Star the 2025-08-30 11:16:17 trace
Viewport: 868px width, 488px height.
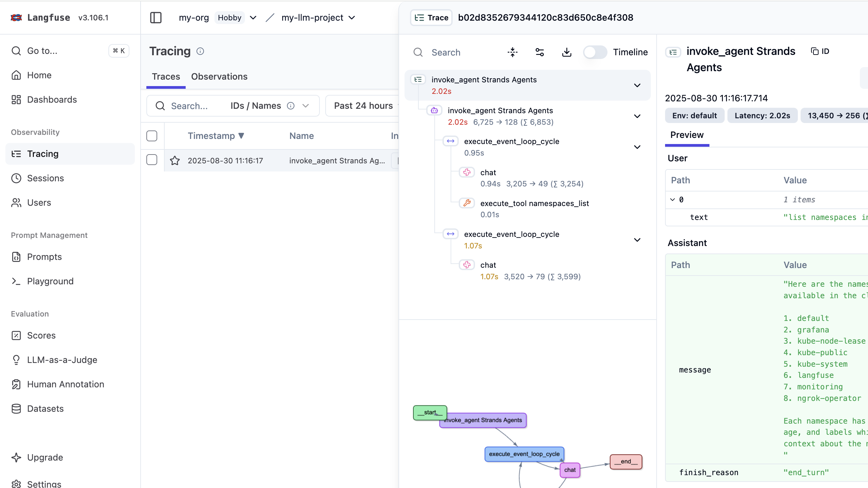tap(175, 161)
